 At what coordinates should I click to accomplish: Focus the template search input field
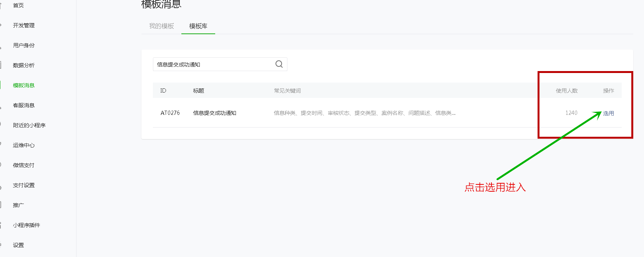tap(213, 65)
